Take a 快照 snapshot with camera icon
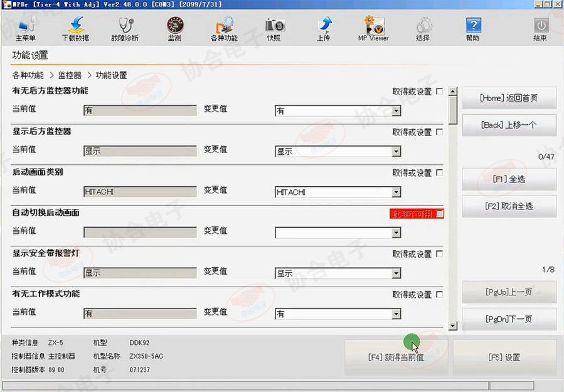 tap(274, 29)
